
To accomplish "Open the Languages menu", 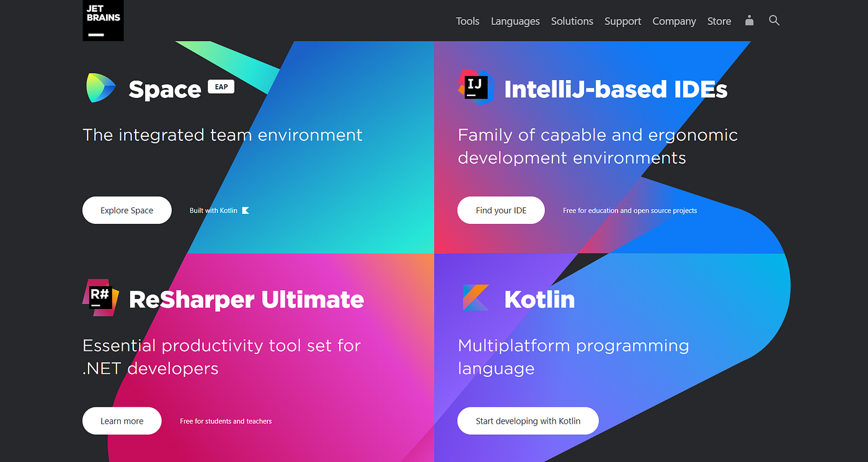I will tap(515, 21).
